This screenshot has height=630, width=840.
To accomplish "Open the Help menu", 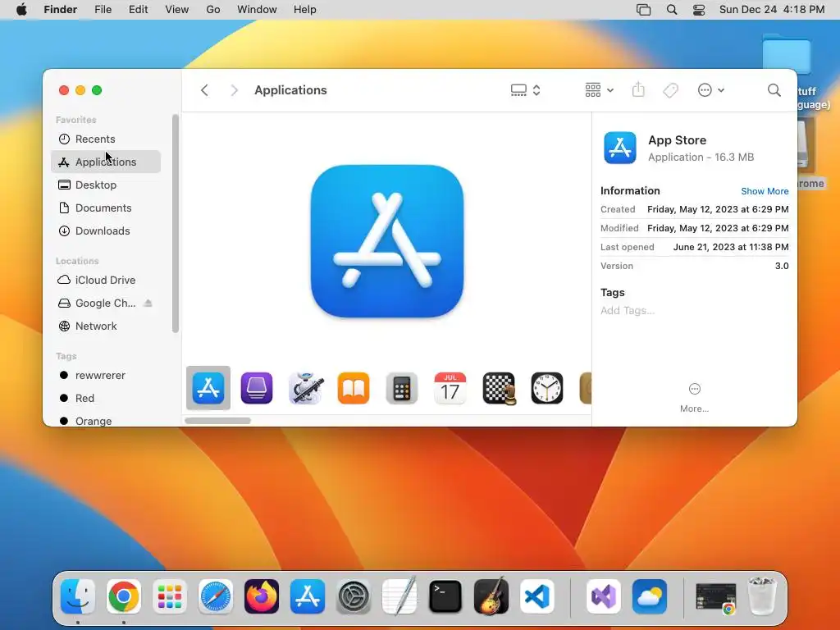I will pos(305,10).
